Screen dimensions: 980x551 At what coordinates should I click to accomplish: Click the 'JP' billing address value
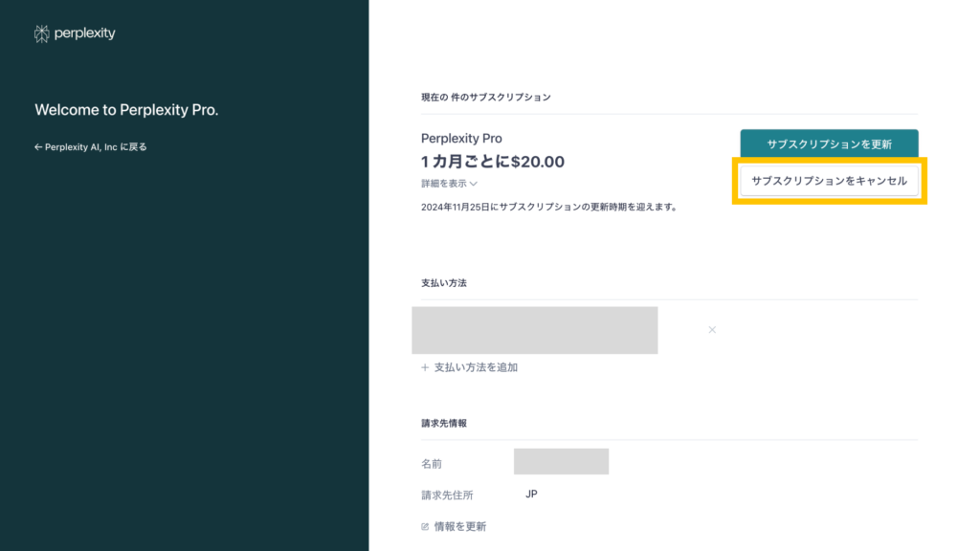point(531,495)
